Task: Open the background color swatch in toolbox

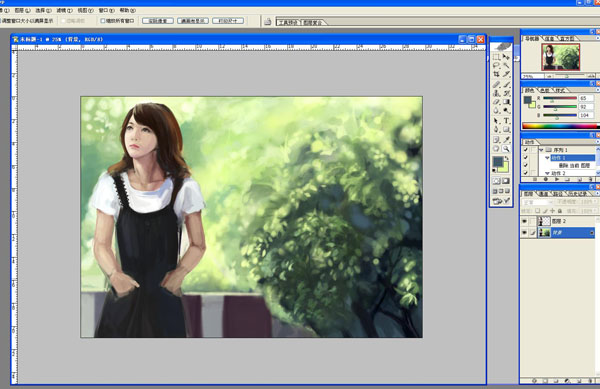Action: [505, 168]
